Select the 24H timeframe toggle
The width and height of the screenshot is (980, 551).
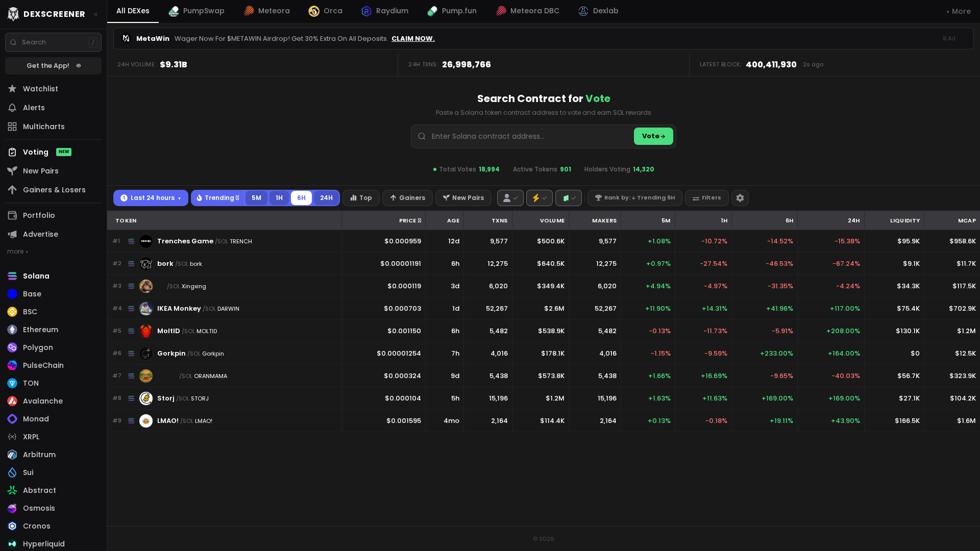326,198
